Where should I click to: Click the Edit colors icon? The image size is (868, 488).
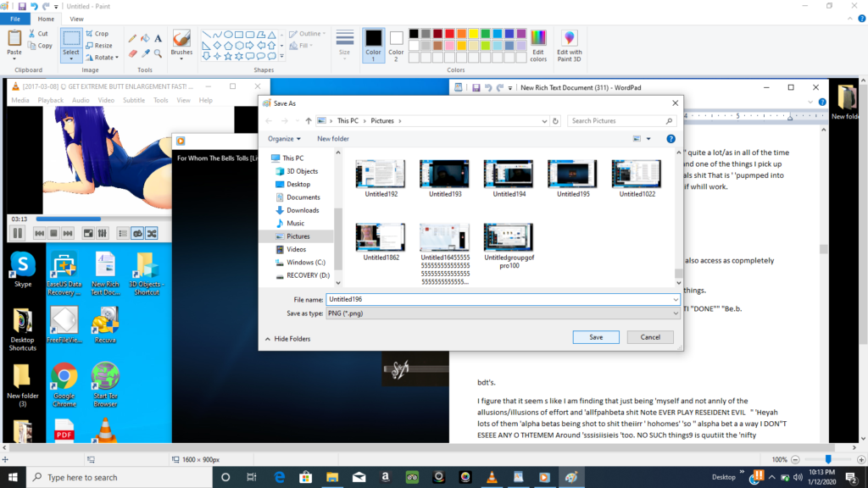pos(538,46)
